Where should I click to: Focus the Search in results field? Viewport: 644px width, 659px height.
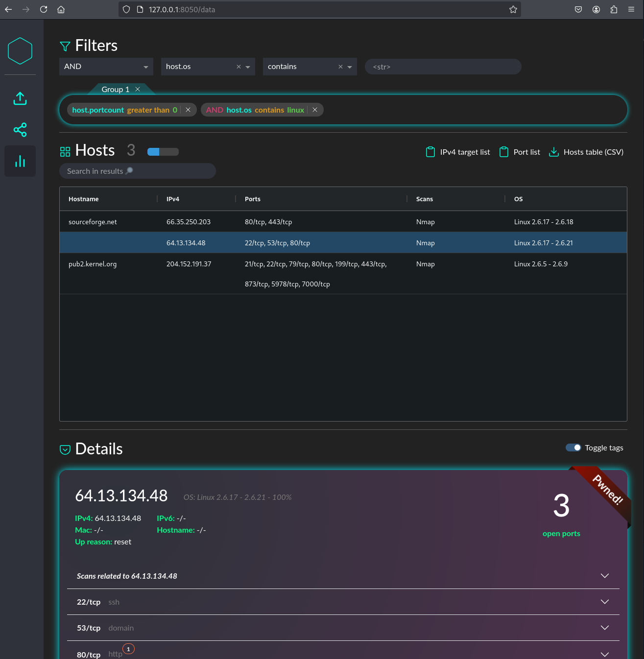coord(137,171)
